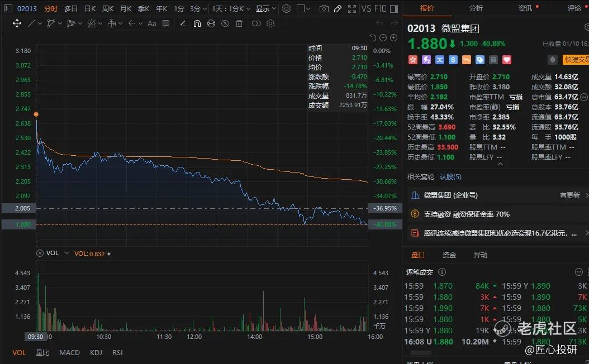Expand the arrow tool options dropdown
The image size is (589, 364).
(140, 23)
